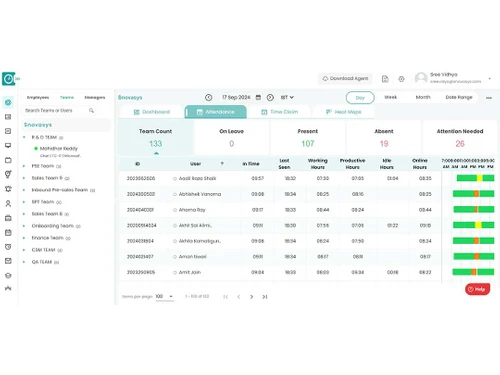The width and height of the screenshot is (500, 375).
Task: Open the Heat Maps tab
Action: (x=343, y=112)
